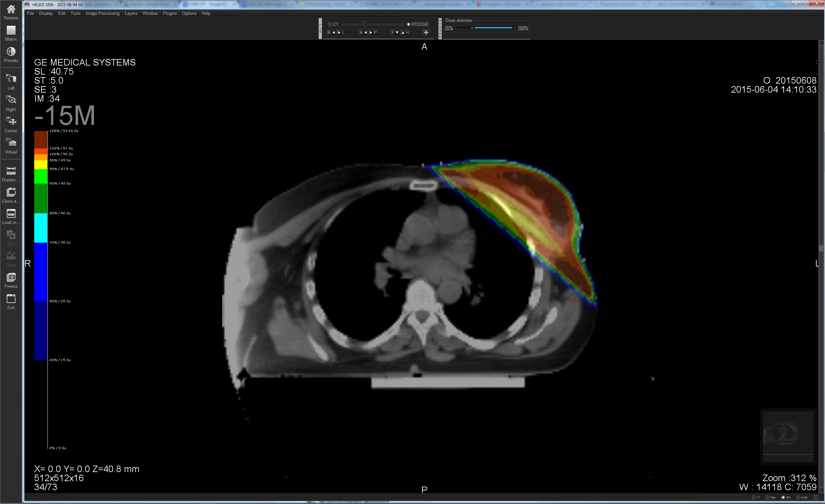Click the CT/RTDOSE fusion blend slider handle
This screenshot has height=504, width=825.
365,24
